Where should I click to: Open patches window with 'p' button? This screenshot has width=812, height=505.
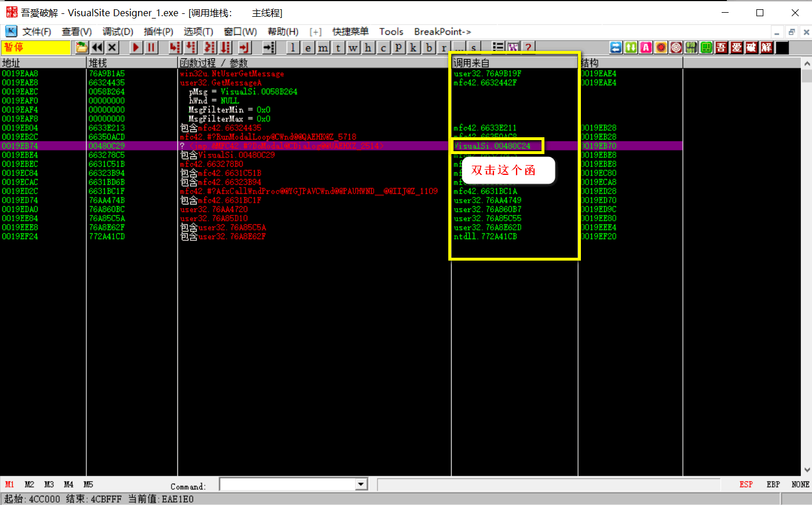(398, 47)
